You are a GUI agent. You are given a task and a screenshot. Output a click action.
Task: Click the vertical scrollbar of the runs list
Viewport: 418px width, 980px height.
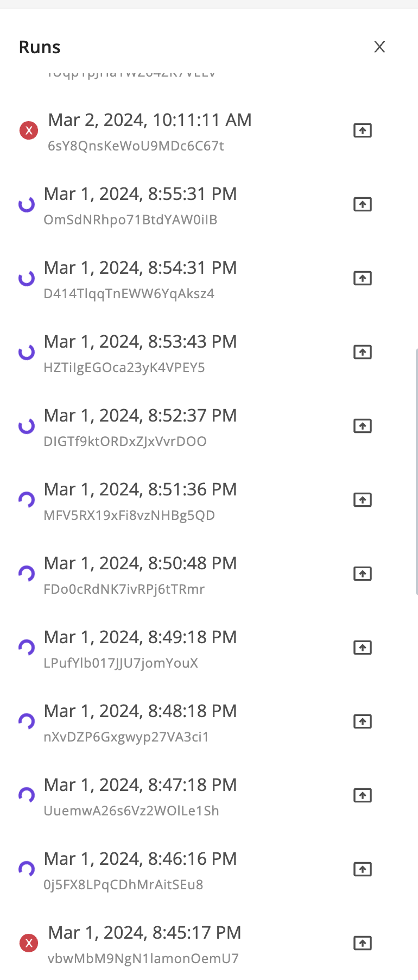coord(416,472)
